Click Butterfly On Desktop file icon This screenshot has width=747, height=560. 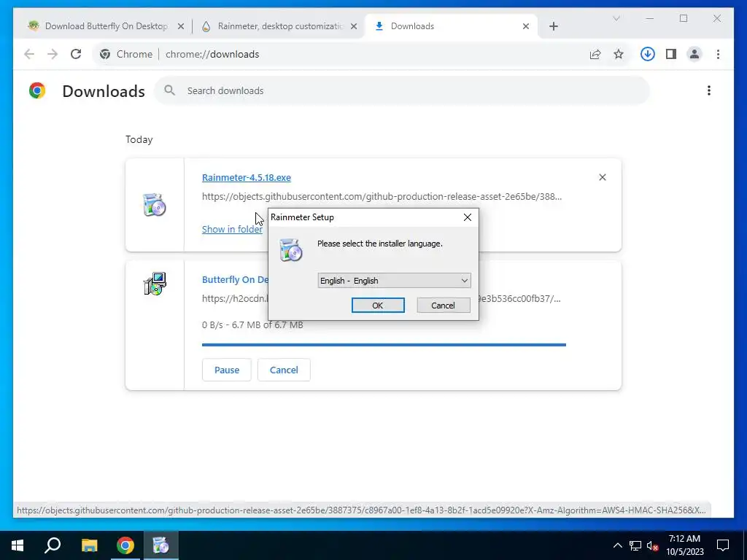pos(155,284)
